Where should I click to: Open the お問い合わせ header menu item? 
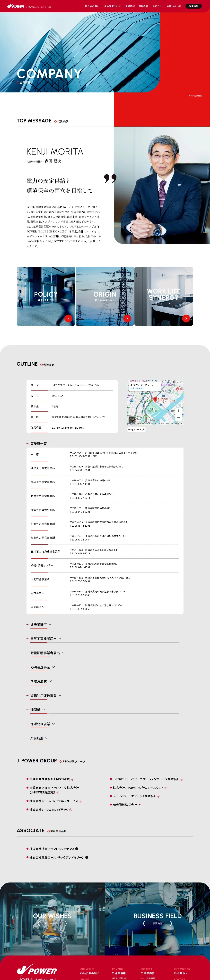pyautogui.click(x=174, y=7)
